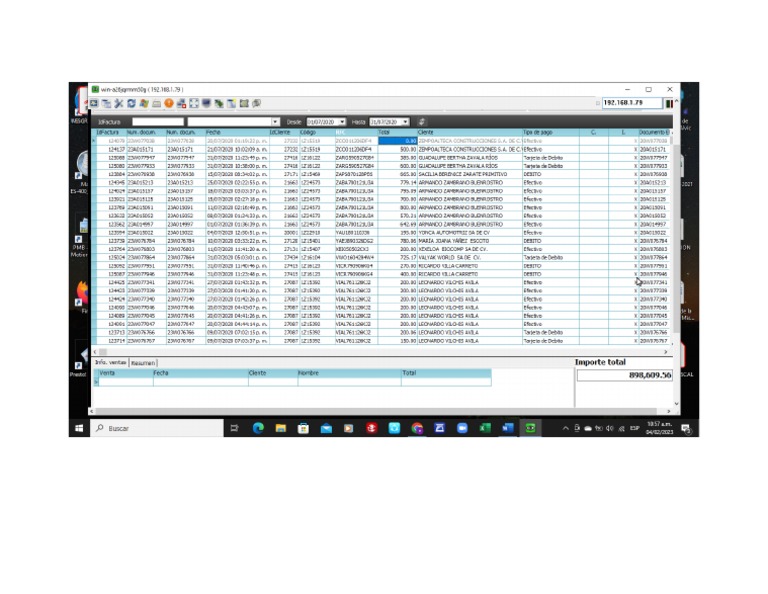This screenshot has width=768, height=594.
Task: Click the orange circle alert toolbar icon
Action: [x=169, y=103]
